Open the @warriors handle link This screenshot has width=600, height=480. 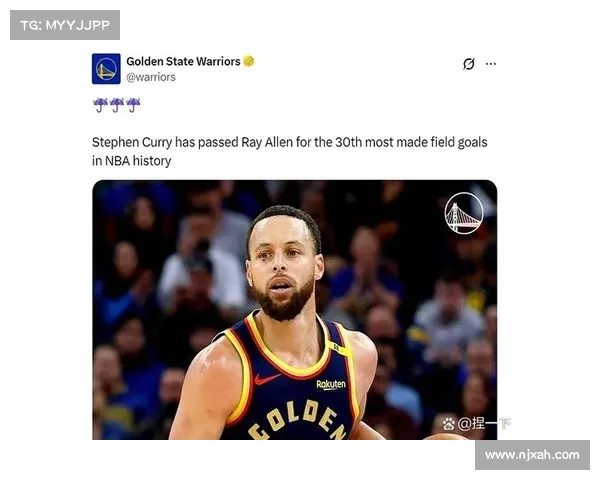click(151, 77)
